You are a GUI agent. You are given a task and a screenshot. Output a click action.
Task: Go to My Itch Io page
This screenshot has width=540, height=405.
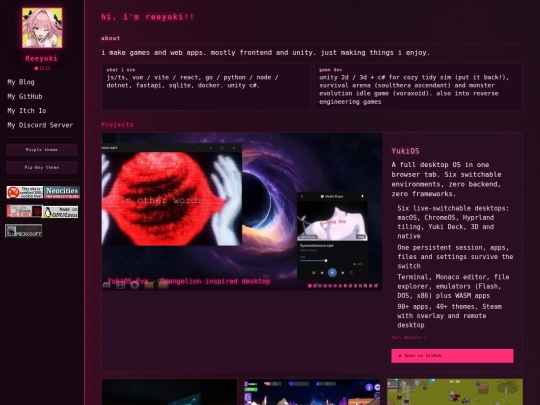[x=27, y=111]
